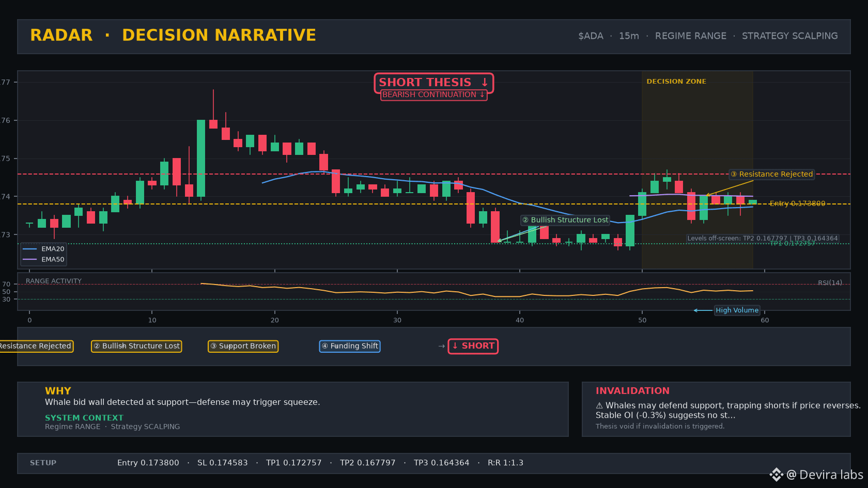
Task: Click the High Volume tag
Action: click(x=737, y=310)
